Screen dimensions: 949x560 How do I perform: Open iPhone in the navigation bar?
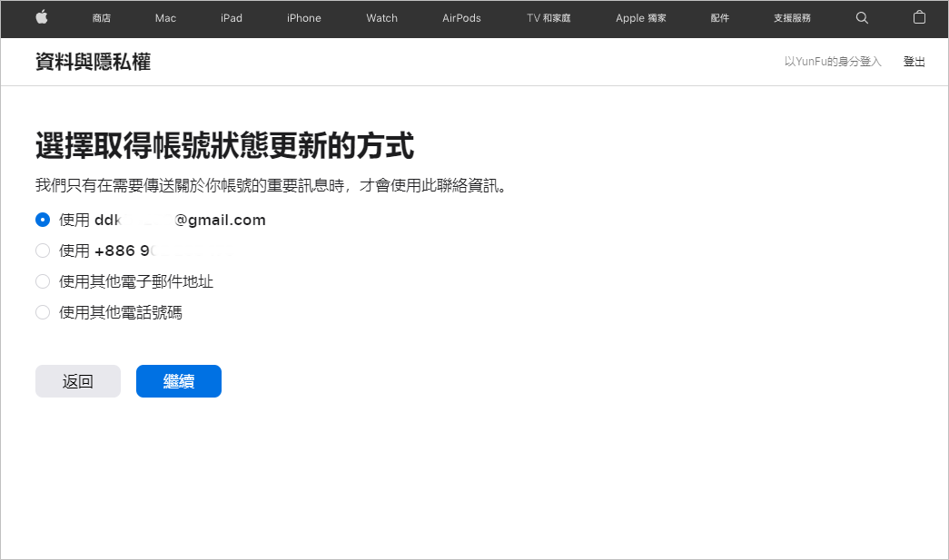(304, 18)
